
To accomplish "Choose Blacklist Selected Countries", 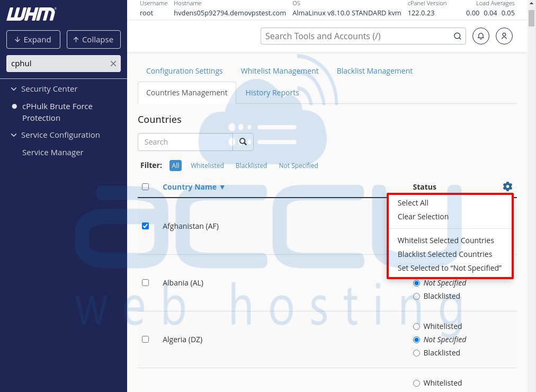I will [445, 254].
